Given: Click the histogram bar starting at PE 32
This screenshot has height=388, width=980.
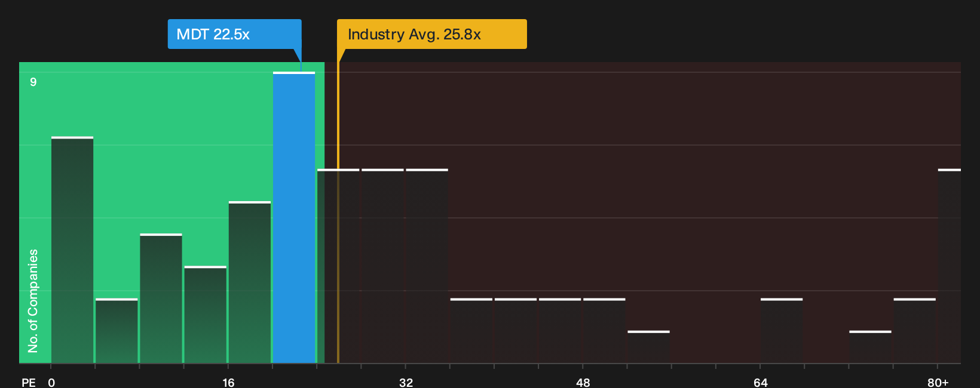Looking at the screenshot, I should click(427, 266).
